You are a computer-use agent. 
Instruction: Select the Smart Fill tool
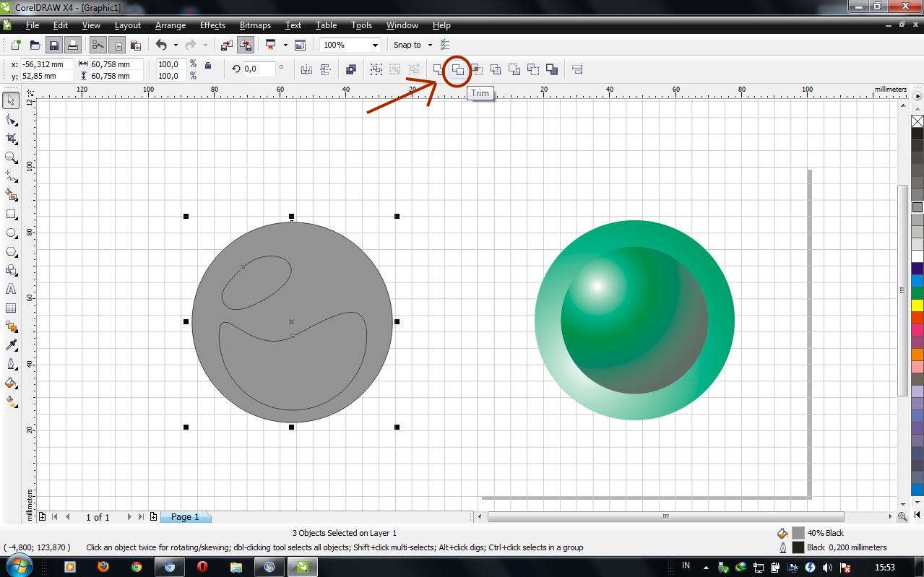point(11,194)
